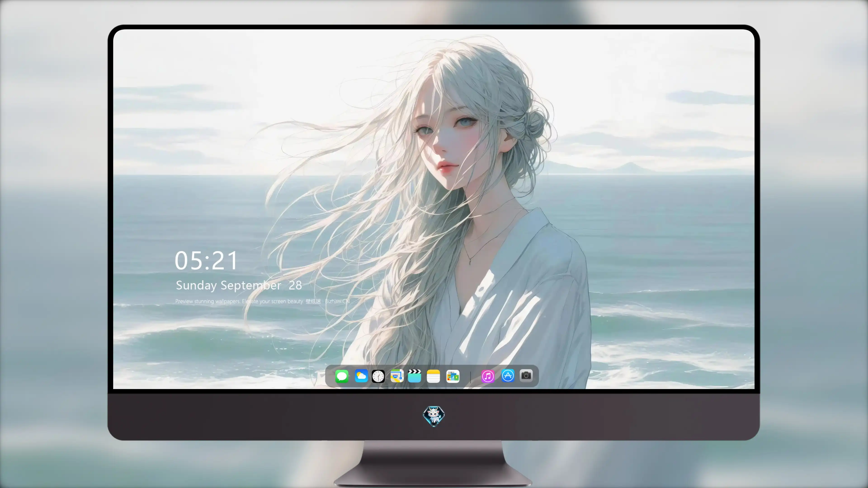This screenshot has height=488, width=868.
Task: Launch the Videos clapperboard app
Action: (x=415, y=376)
